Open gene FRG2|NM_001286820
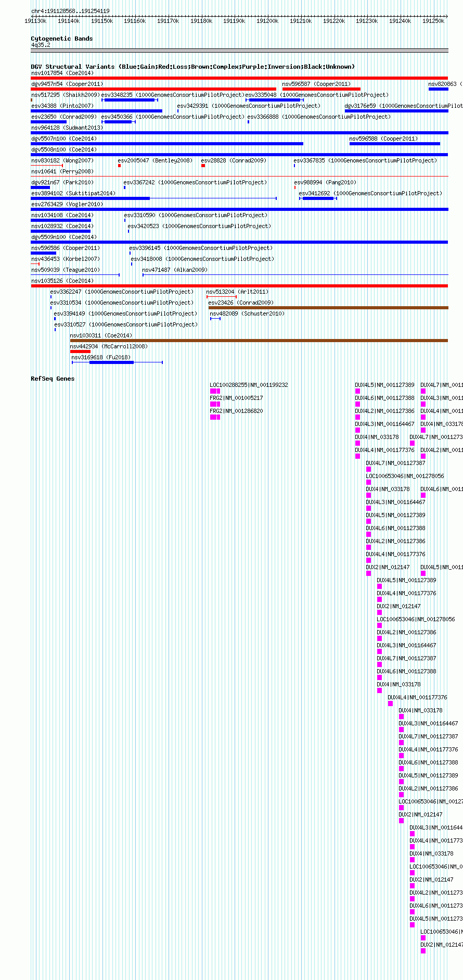 tap(236, 411)
